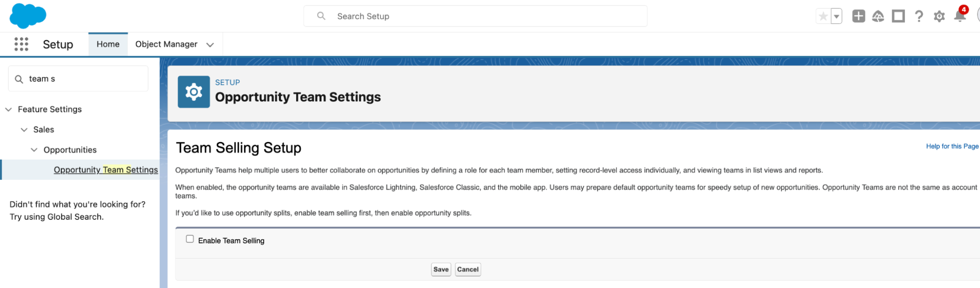Open the question mark help menu
Image resolution: width=980 pixels, height=288 pixels.
919,16
